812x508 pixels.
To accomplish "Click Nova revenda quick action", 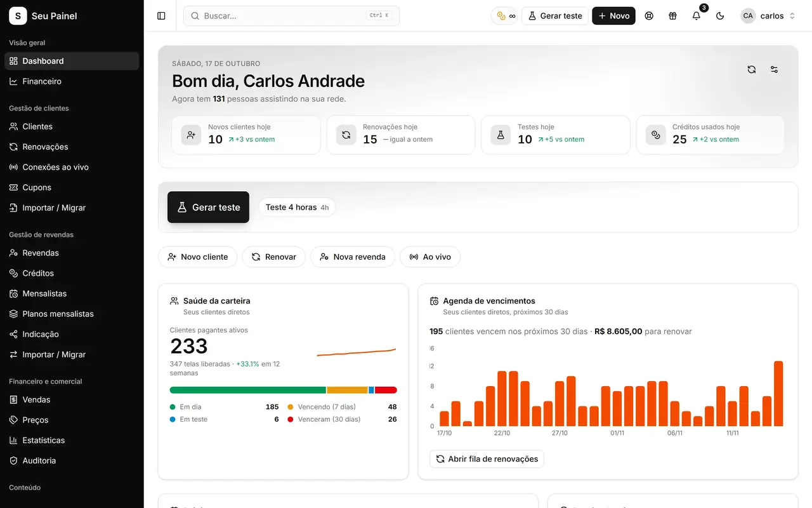I will (x=353, y=257).
